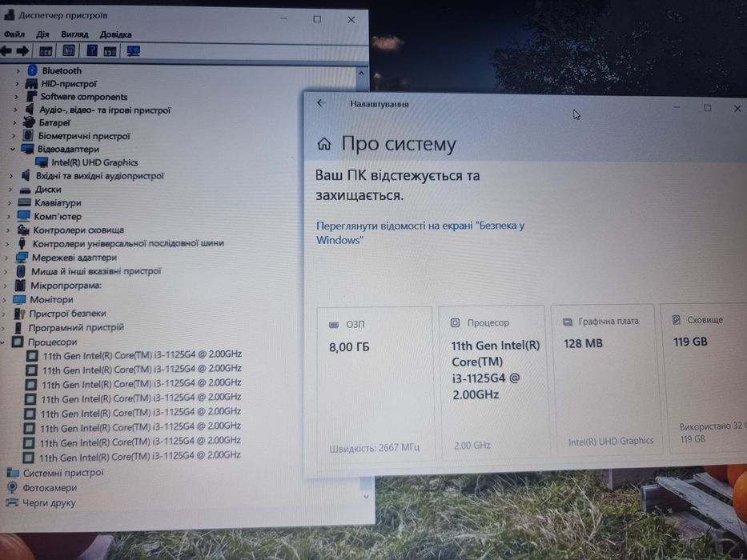
Task: Click the Про систему heading
Action: 399,144
